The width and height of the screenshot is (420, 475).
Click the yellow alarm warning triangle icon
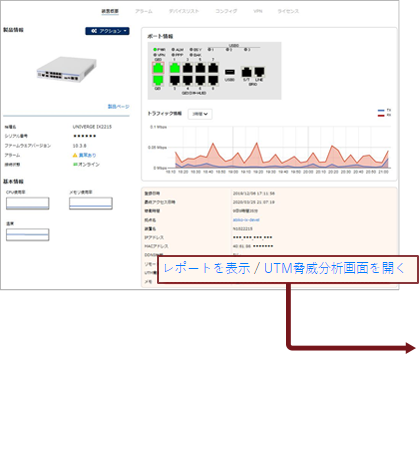75,155
